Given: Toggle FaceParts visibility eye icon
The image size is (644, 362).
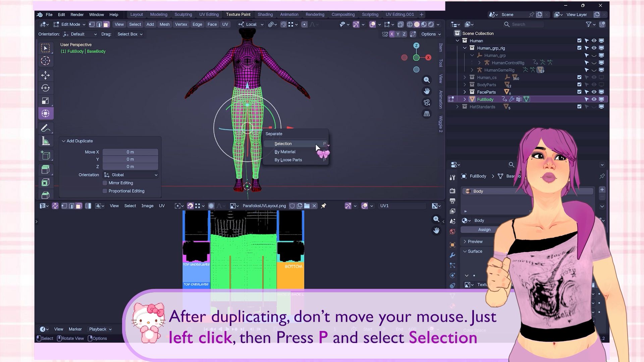Looking at the screenshot, I should coord(594,92).
